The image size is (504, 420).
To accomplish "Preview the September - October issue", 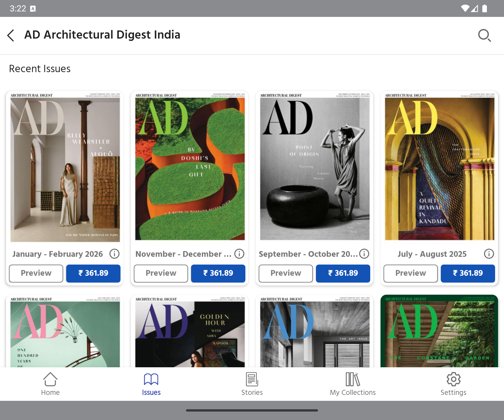I will [286, 273].
